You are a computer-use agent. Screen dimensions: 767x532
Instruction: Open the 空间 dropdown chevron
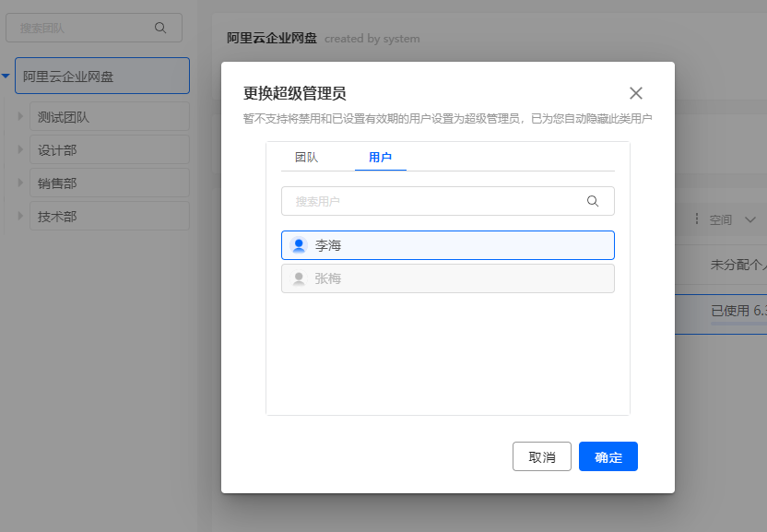(x=750, y=219)
